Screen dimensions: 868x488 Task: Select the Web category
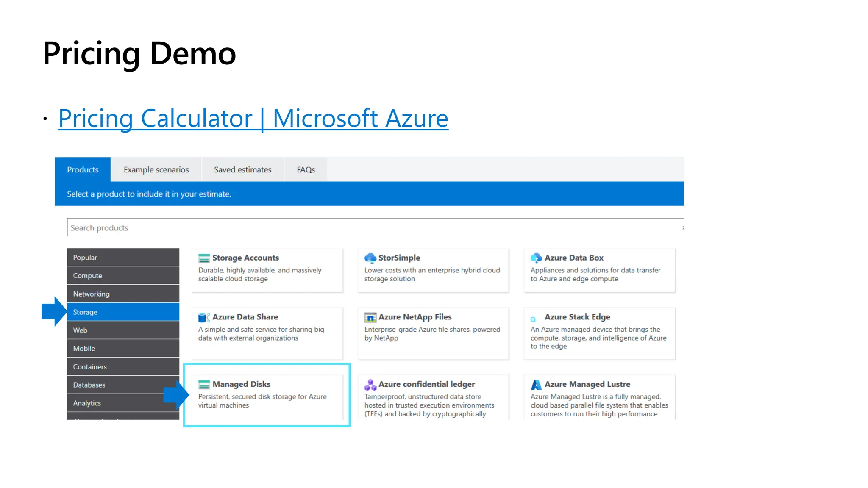click(x=123, y=330)
